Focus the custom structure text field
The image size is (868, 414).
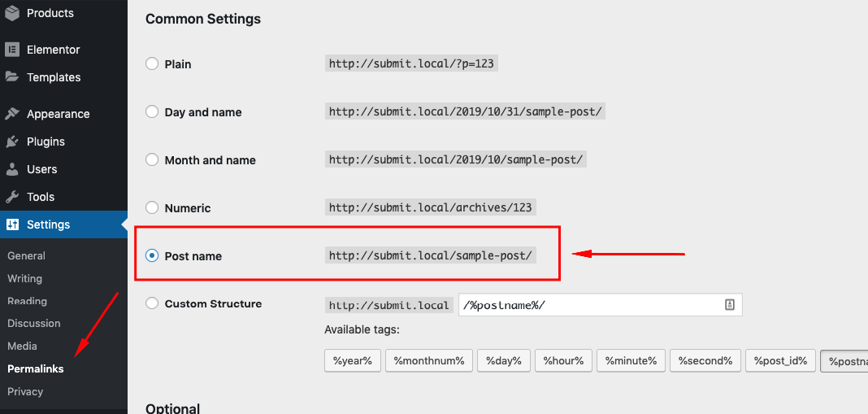[x=589, y=305]
